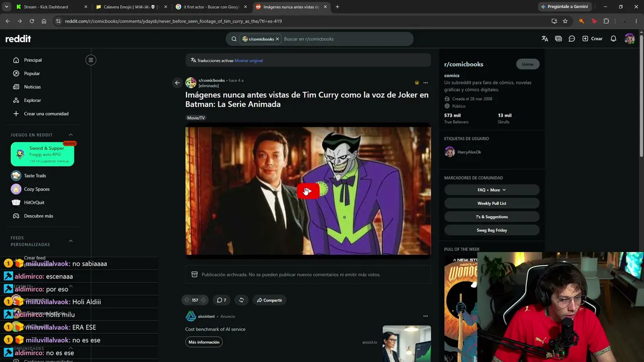
Task: Switch to the it first actor Google tab
Action: 211,7
